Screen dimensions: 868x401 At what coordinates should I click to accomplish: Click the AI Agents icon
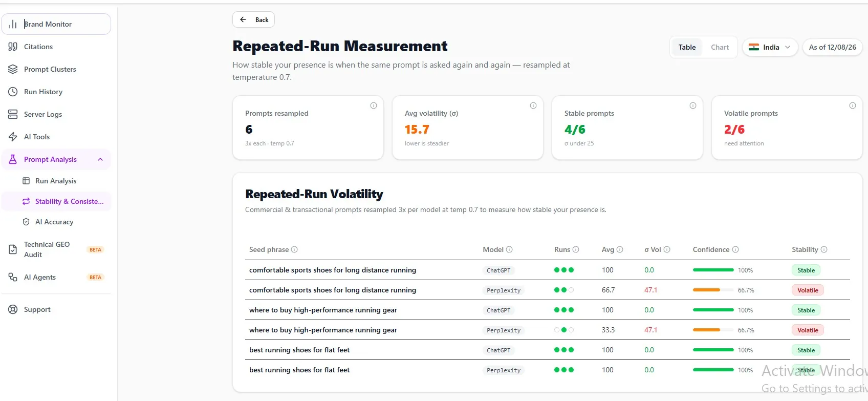[13, 277]
